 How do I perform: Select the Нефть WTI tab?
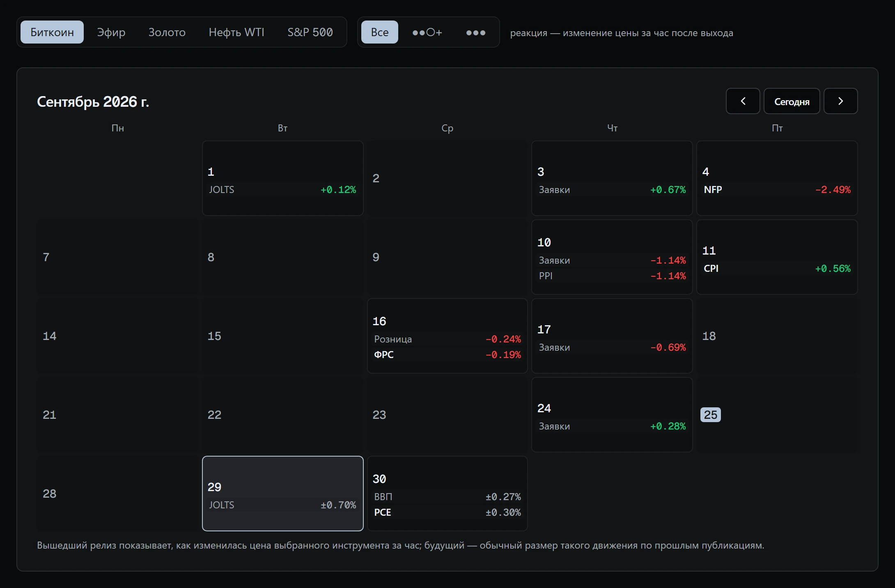[x=236, y=32]
